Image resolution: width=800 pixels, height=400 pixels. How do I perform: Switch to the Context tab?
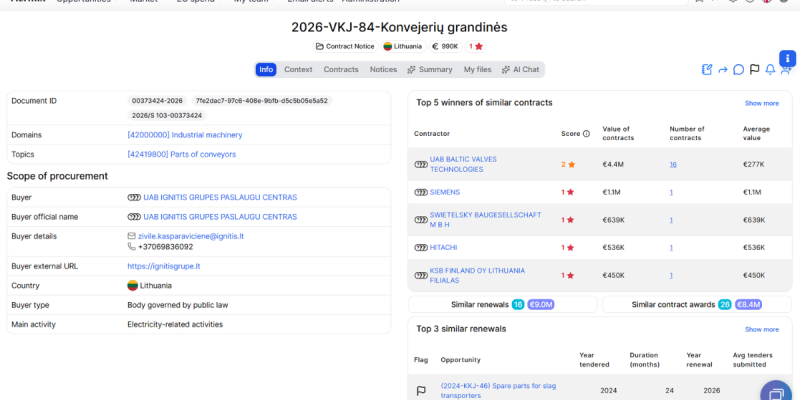(x=298, y=69)
